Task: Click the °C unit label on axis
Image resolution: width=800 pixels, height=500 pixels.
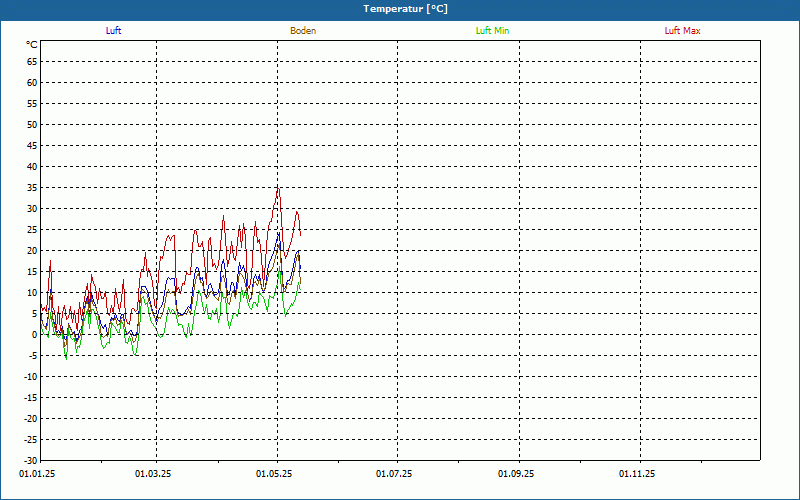Action: tap(32, 45)
